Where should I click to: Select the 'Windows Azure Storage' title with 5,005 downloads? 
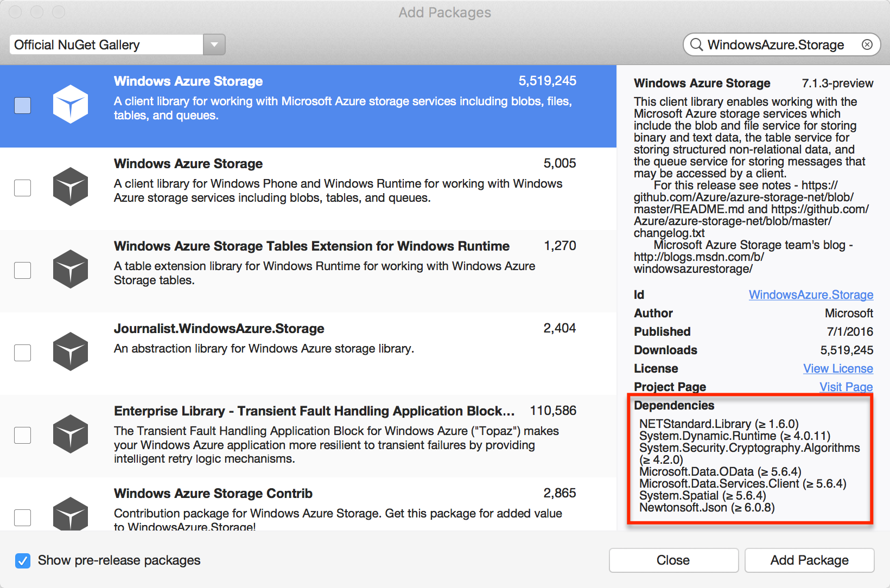188,164
